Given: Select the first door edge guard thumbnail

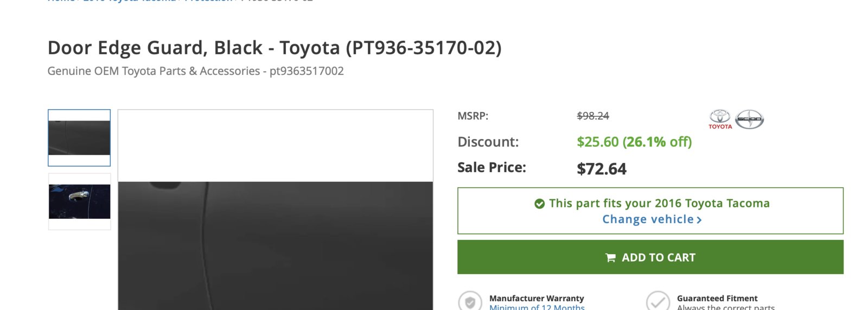Looking at the screenshot, I should coord(79,138).
